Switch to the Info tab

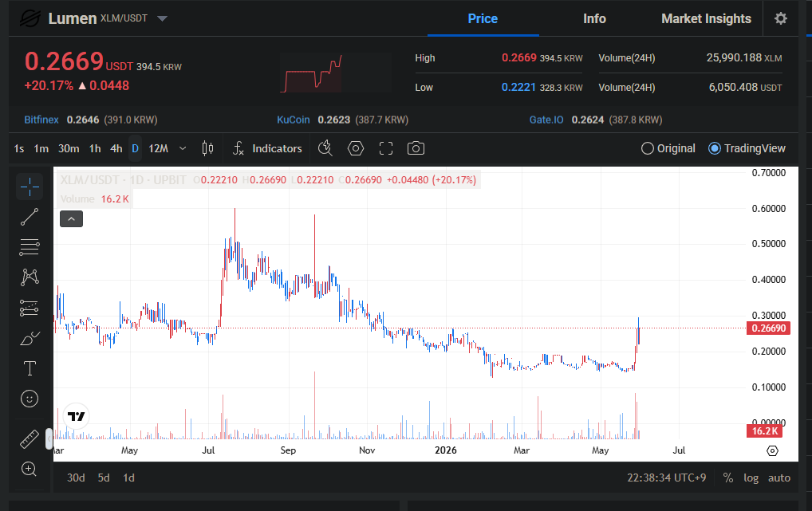click(x=594, y=18)
